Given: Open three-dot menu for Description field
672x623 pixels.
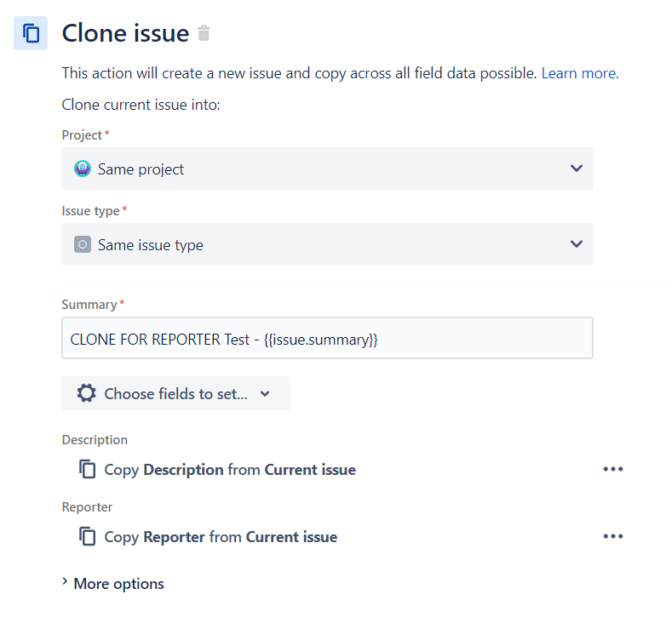Looking at the screenshot, I should pos(613,469).
